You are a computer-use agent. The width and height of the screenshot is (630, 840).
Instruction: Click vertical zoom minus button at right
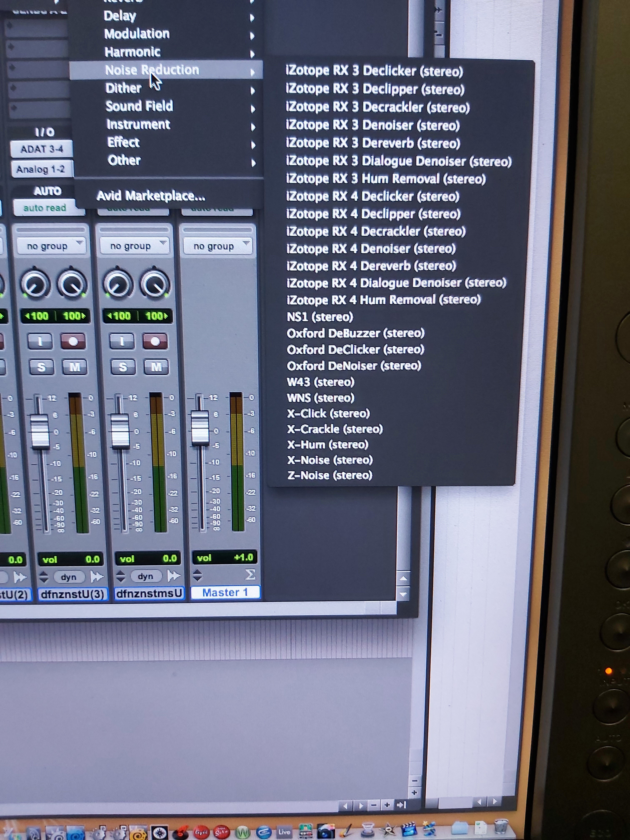[415, 781]
